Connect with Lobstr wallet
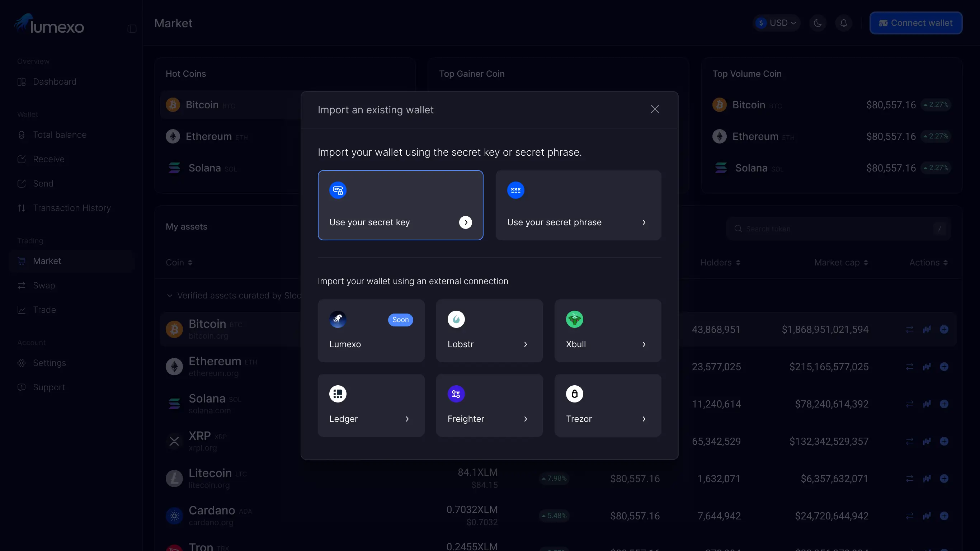 coord(490,331)
